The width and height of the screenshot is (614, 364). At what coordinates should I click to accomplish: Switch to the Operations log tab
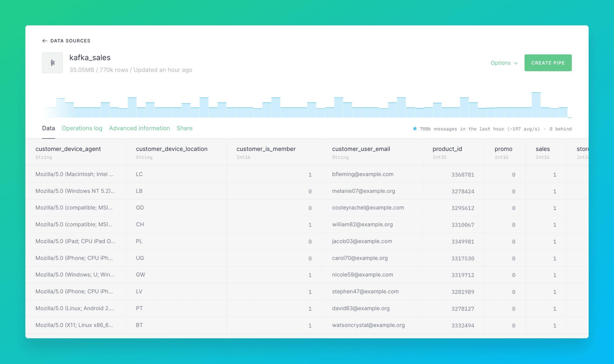[x=82, y=128]
